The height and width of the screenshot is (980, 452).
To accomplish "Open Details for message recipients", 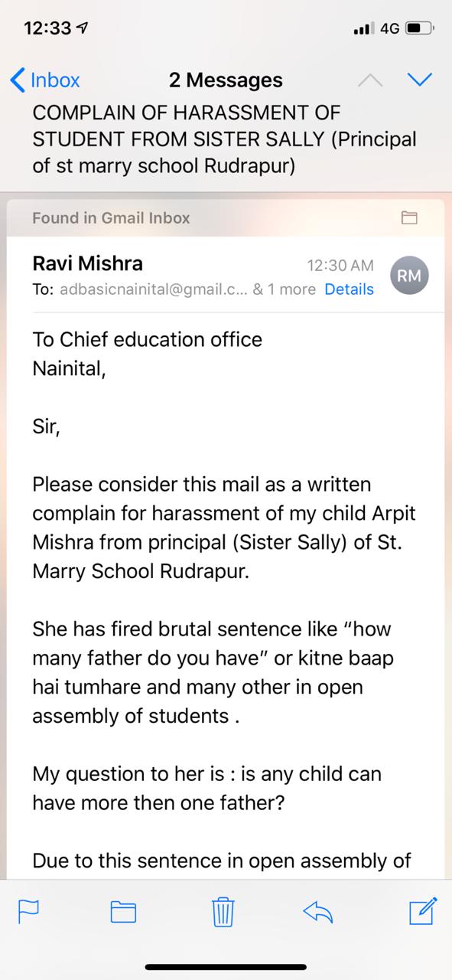I will [x=349, y=289].
